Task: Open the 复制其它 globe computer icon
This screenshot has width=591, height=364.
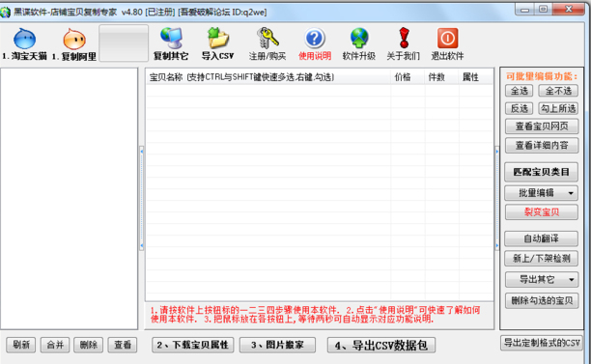Action: click(171, 38)
